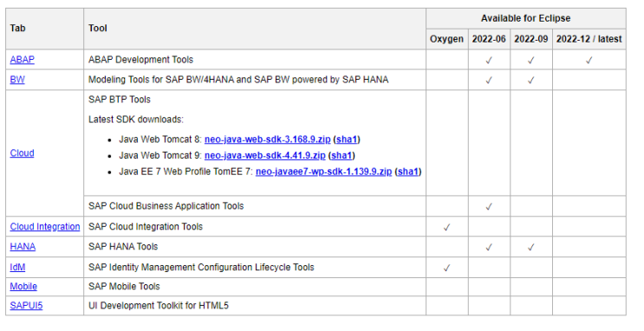Click BW row checkmark under 2022-09
Viewport: 644px width, 331px height.
click(x=531, y=81)
